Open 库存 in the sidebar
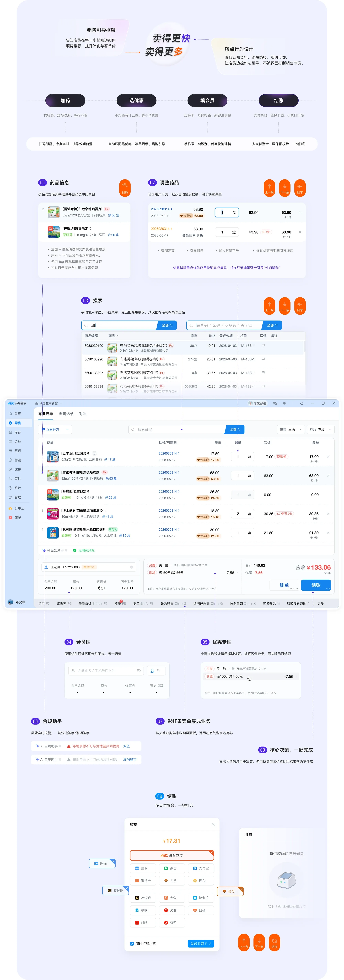344x980 pixels. click(15, 432)
